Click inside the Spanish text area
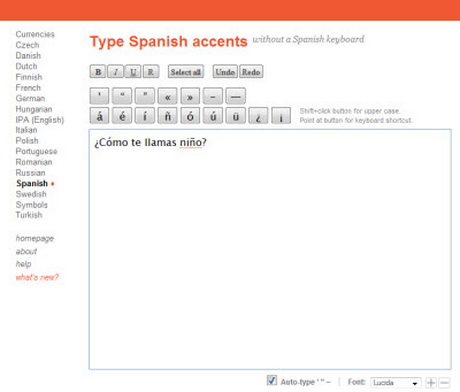The height and width of the screenshot is (392, 460). point(270,249)
